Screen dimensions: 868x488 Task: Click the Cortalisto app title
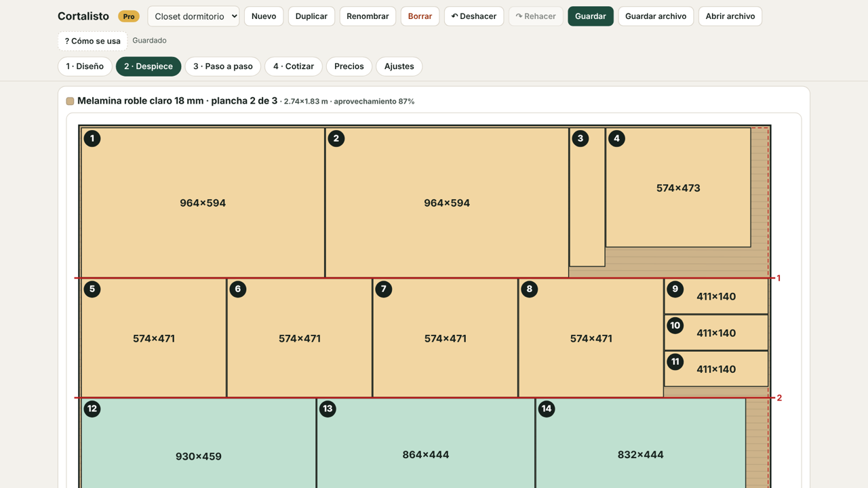point(83,16)
